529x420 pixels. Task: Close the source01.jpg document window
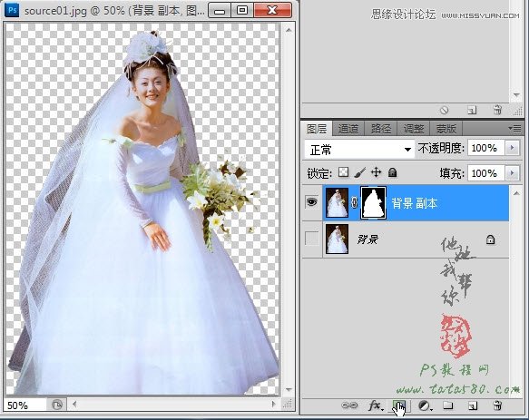point(272,10)
